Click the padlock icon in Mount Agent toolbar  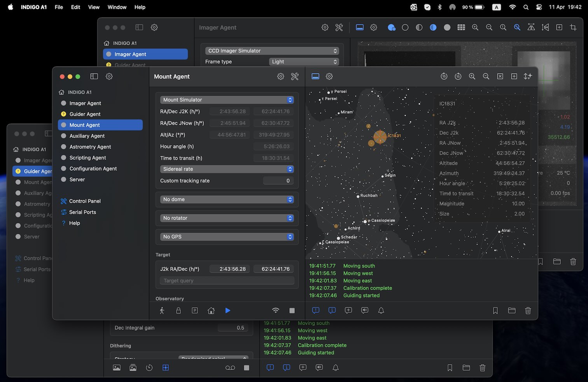[x=178, y=310]
